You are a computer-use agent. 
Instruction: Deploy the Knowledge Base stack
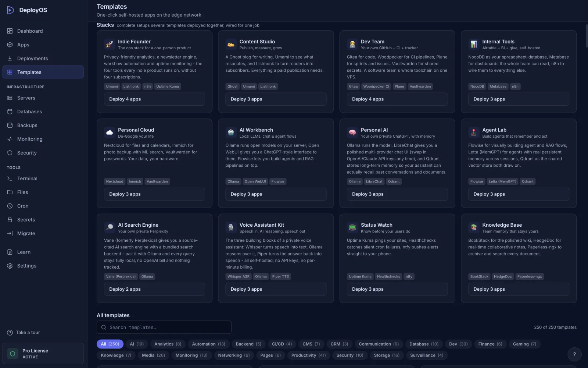519,289
